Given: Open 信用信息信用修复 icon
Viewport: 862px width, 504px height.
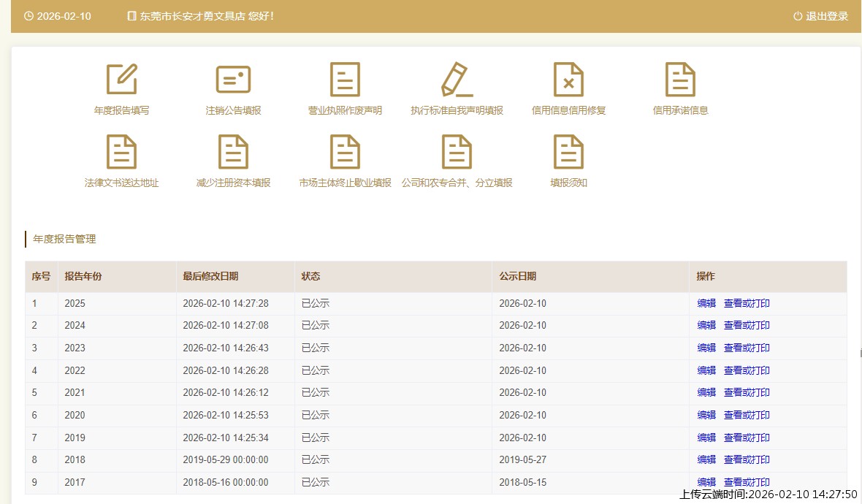Looking at the screenshot, I should point(568,80).
